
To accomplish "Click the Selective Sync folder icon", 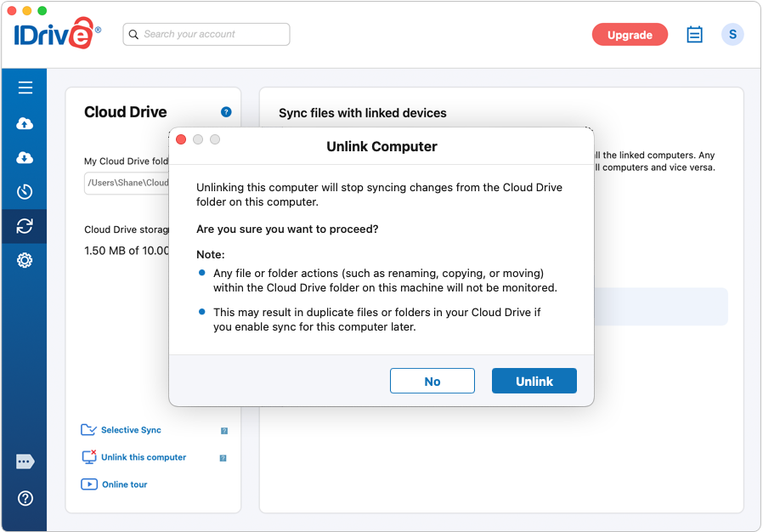I will click(x=88, y=430).
